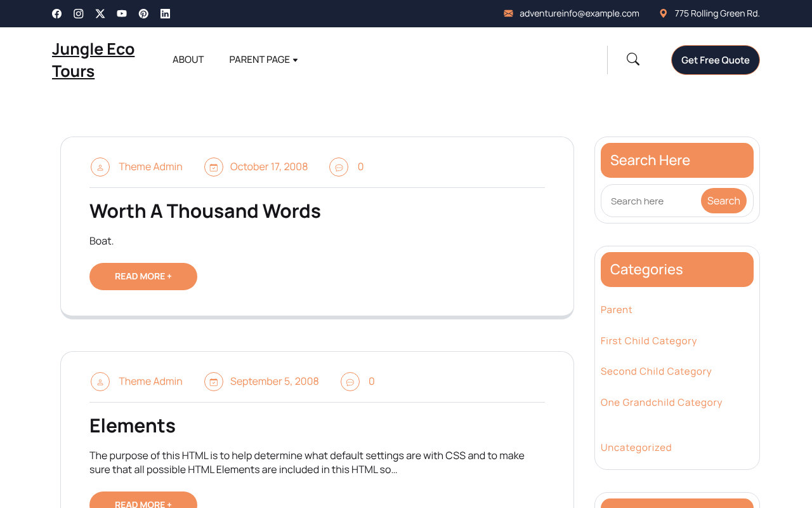Screen dimensions: 812x508
Task: View comment count on Worth A Thousand Words
Action: tap(361, 166)
